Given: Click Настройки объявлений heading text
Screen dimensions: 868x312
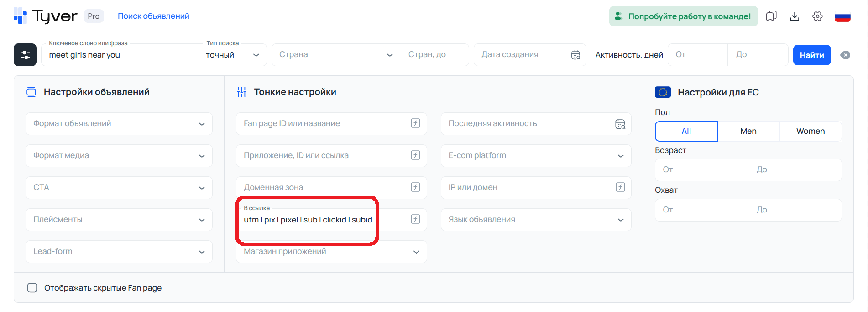Looking at the screenshot, I should [97, 92].
